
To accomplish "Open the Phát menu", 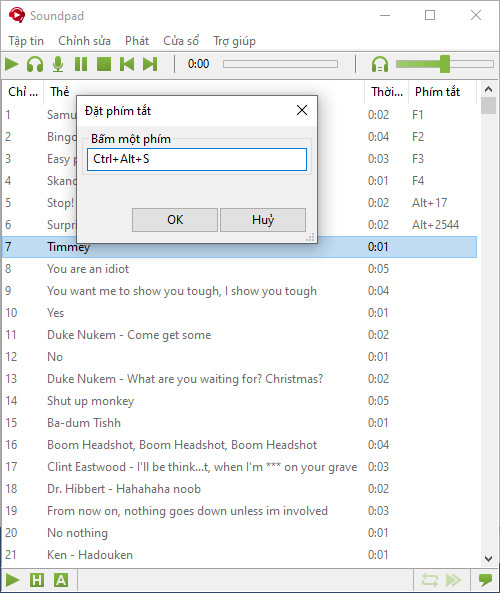I will coord(137,41).
